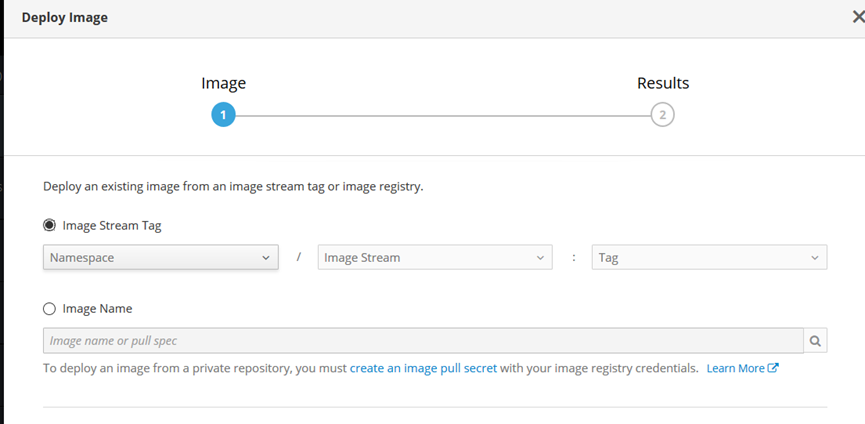Screen dimensions: 865x424
Task: Click the external link icon beside Learn More
Action: [773, 368]
